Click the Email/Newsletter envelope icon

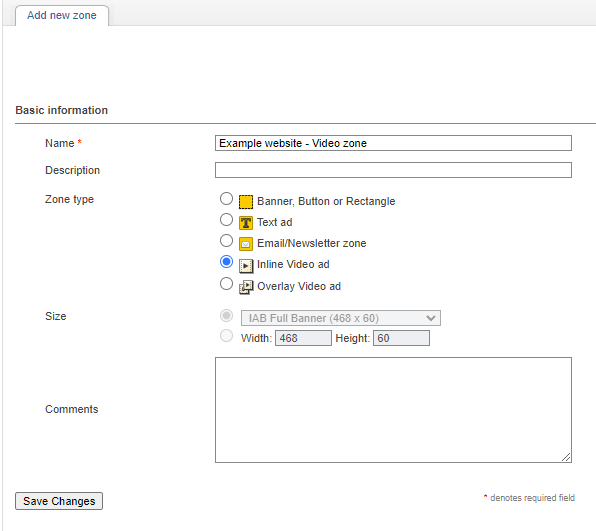pyautogui.click(x=246, y=244)
